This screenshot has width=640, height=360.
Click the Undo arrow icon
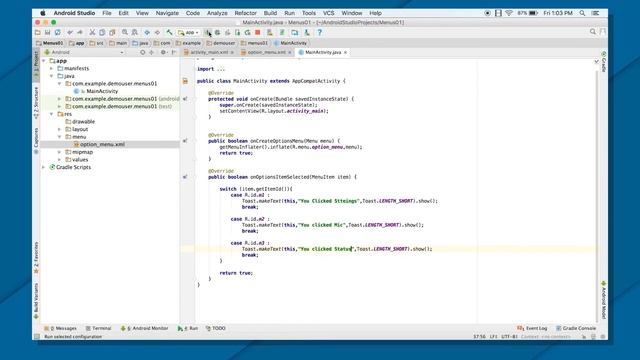click(70, 32)
